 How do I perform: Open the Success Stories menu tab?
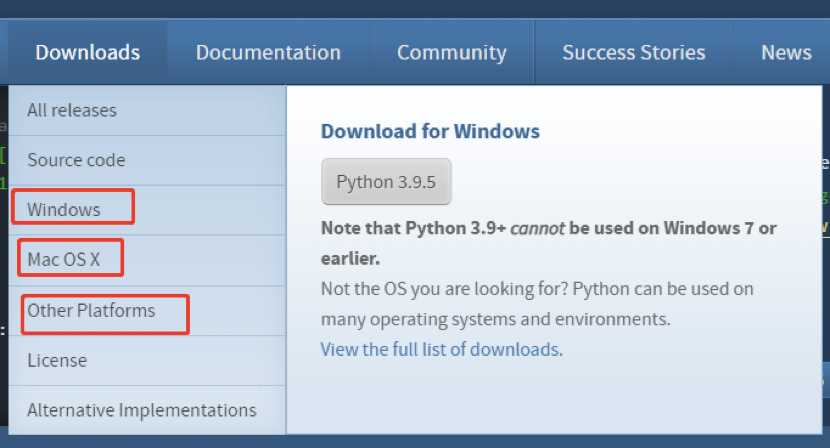click(x=634, y=52)
